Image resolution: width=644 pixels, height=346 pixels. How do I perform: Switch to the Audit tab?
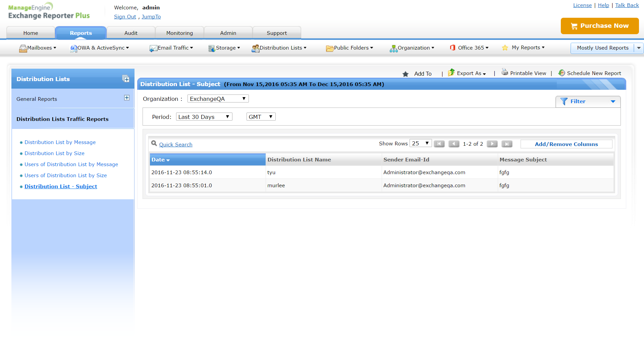click(x=131, y=33)
